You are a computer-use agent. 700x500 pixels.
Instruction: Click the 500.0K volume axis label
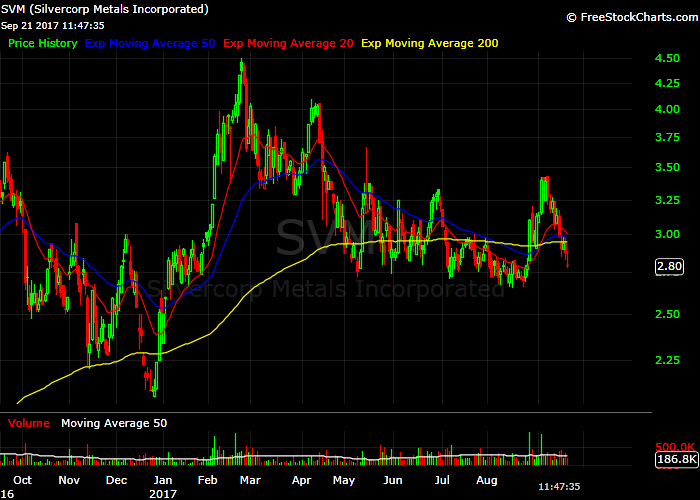coord(675,446)
